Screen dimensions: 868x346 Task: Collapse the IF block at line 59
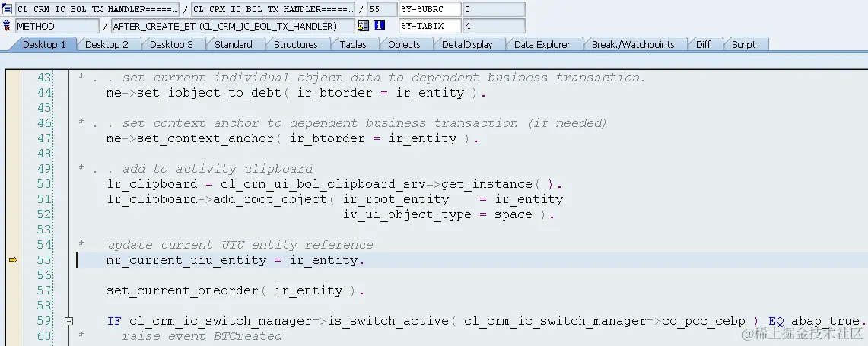[x=68, y=321]
